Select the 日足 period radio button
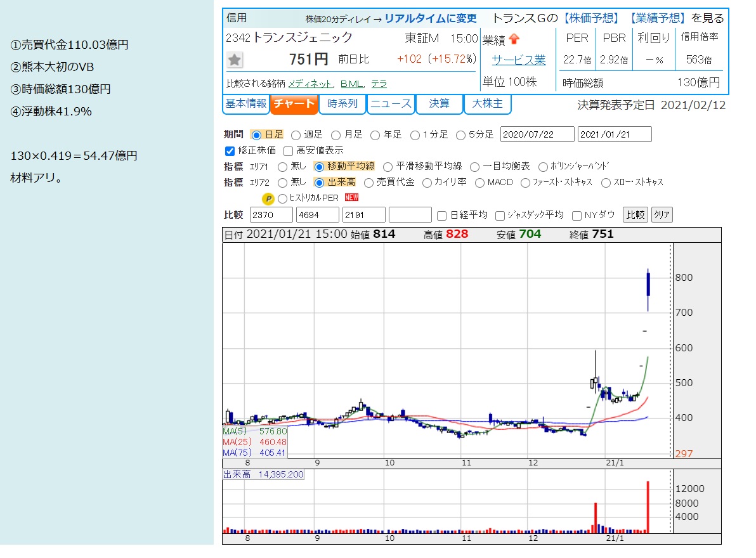The height and width of the screenshot is (558, 756). 256,135
